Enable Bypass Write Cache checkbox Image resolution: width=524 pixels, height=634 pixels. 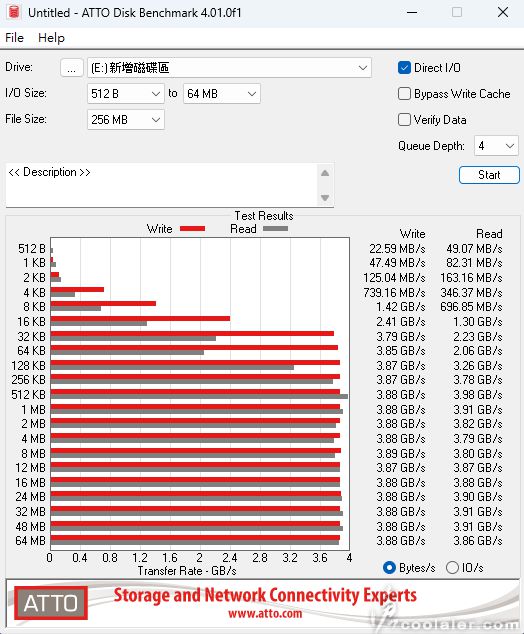(404, 94)
